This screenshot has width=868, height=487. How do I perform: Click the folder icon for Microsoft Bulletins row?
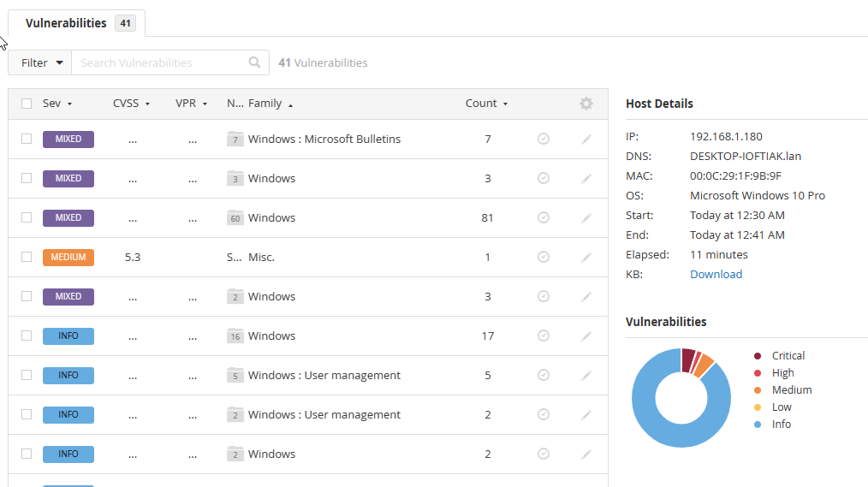235,139
